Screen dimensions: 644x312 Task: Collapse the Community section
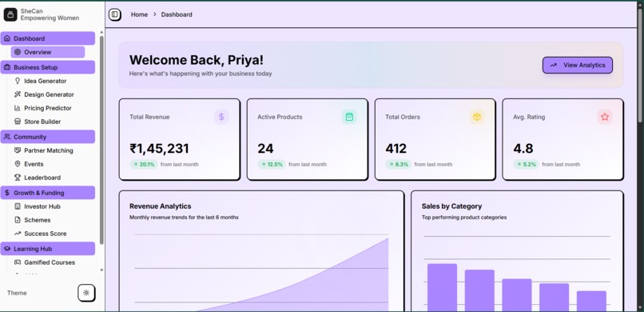coord(48,137)
